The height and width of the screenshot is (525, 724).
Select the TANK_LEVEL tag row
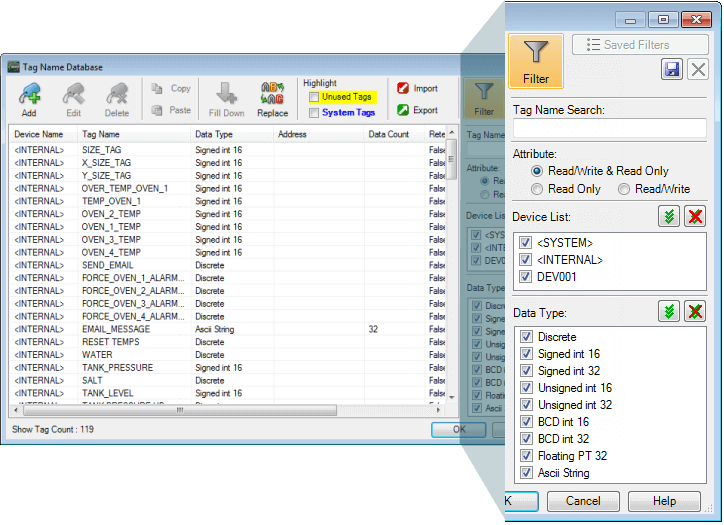(228, 393)
